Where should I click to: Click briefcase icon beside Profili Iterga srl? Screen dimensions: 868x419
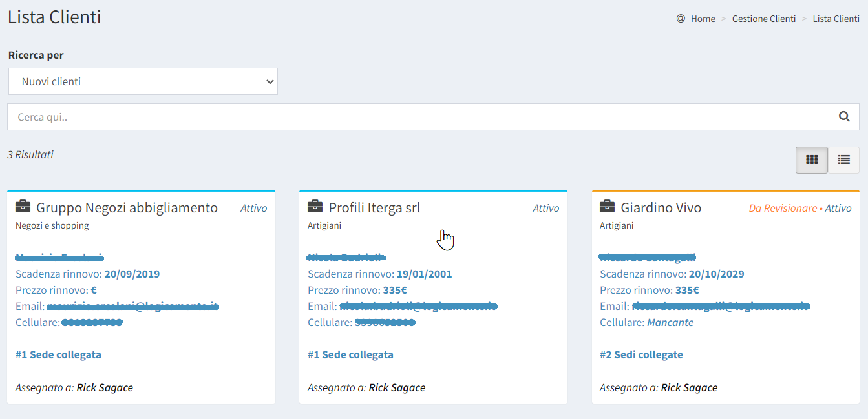[315, 207]
